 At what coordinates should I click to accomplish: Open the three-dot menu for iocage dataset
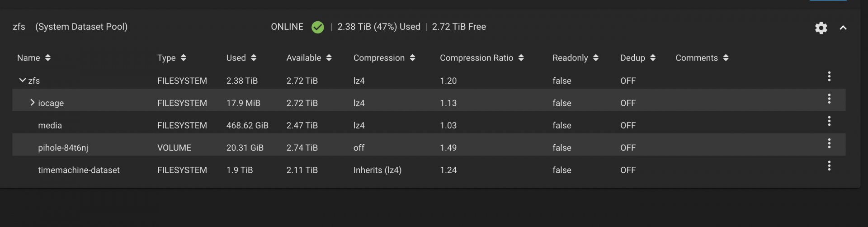pos(829,99)
